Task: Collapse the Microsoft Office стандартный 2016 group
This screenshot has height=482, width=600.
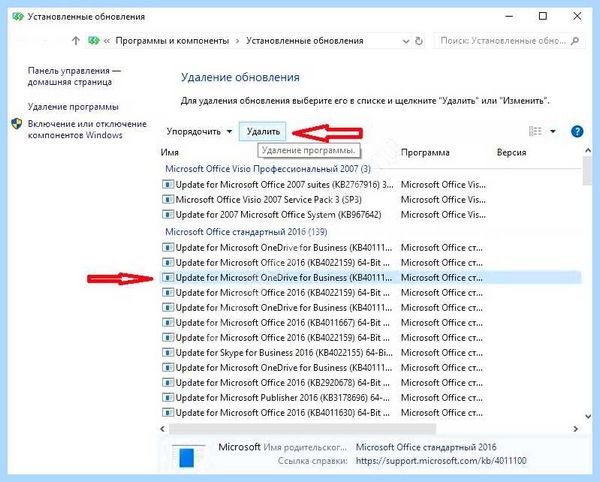Action: pos(246,232)
